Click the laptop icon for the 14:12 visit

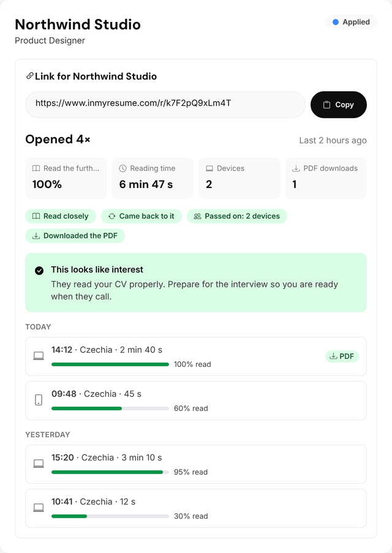point(39,355)
